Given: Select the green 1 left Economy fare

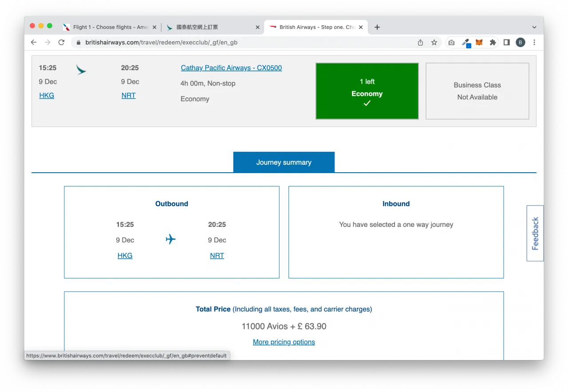Looking at the screenshot, I should point(367,91).
